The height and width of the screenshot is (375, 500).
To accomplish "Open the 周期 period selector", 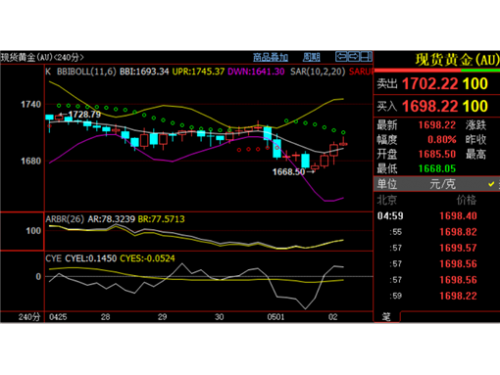I will [x=311, y=57].
